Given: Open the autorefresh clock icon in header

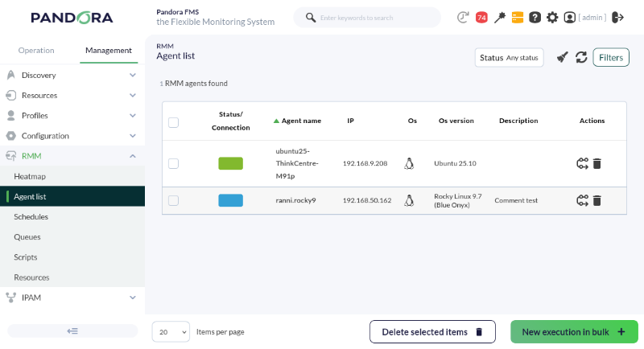Looking at the screenshot, I should (x=463, y=17).
